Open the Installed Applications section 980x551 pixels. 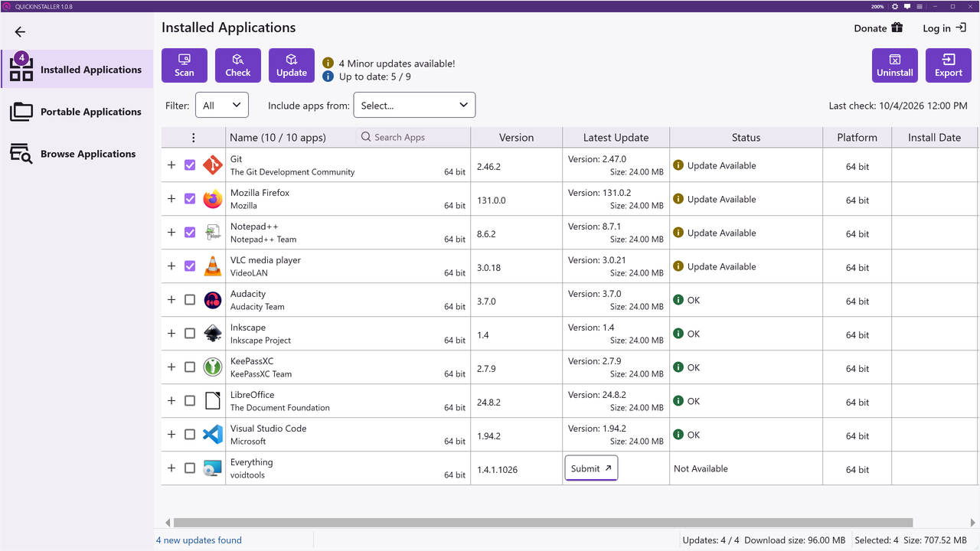77,69
